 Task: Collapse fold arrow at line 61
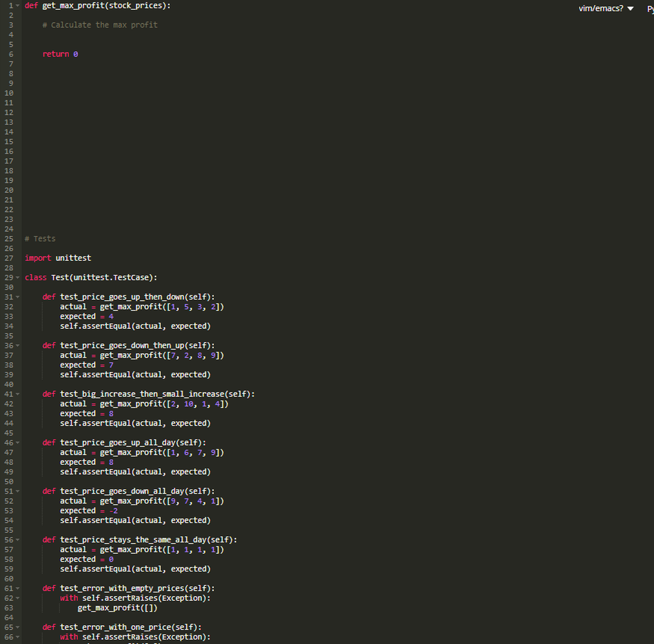pos(18,588)
